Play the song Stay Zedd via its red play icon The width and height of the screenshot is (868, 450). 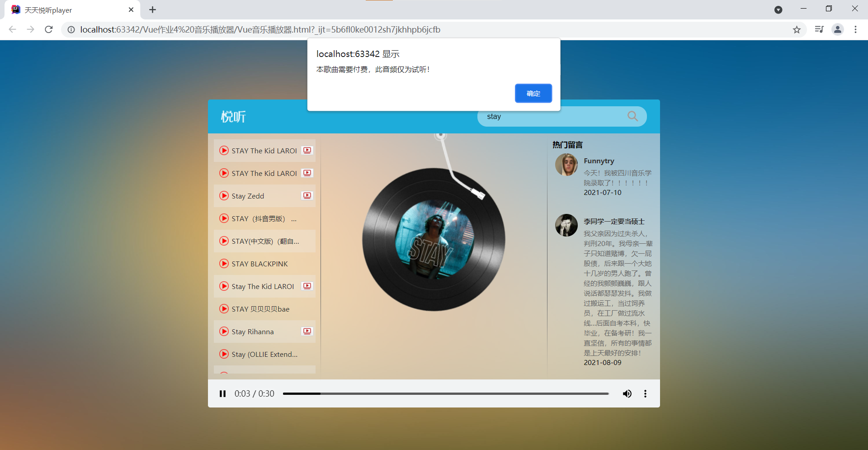(x=224, y=196)
